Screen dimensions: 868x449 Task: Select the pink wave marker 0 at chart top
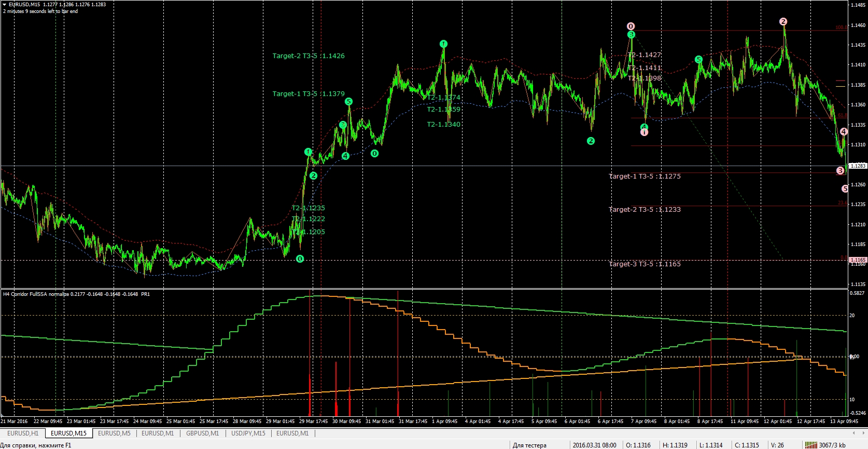pyautogui.click(x=631, y=26)
